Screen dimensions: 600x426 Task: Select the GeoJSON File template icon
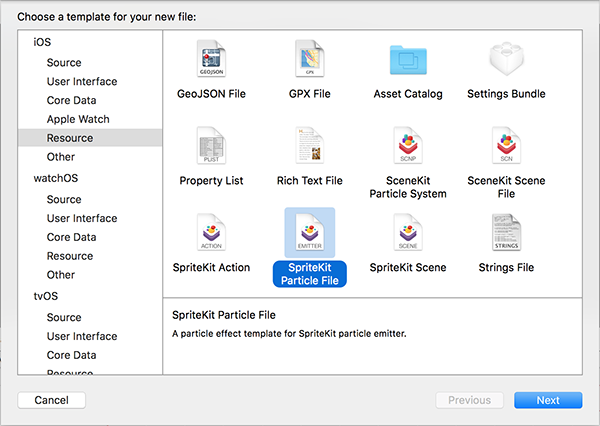pos(211,59)
